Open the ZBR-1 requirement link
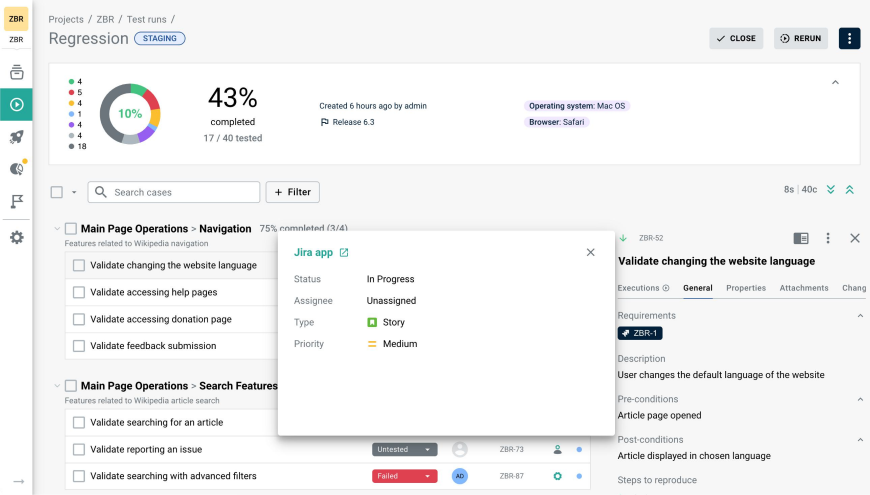The image size is (870, 495). [x=640, y=333]
